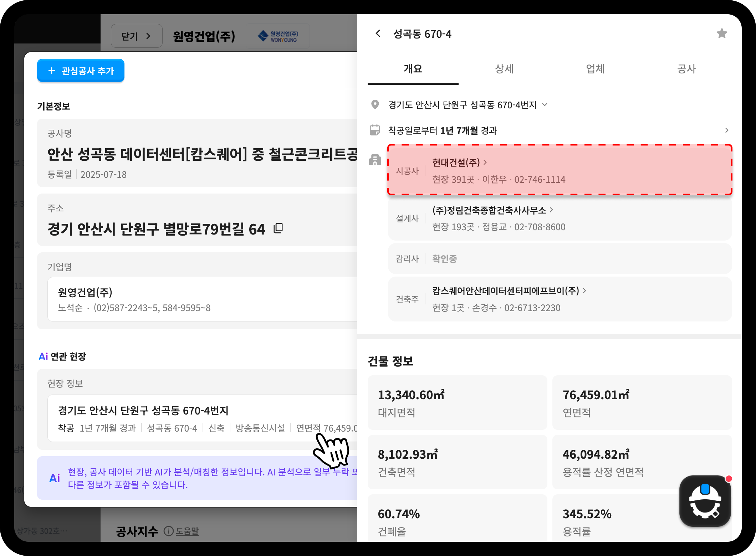Click the 원영건업(주) header title

tap(204, 36)
